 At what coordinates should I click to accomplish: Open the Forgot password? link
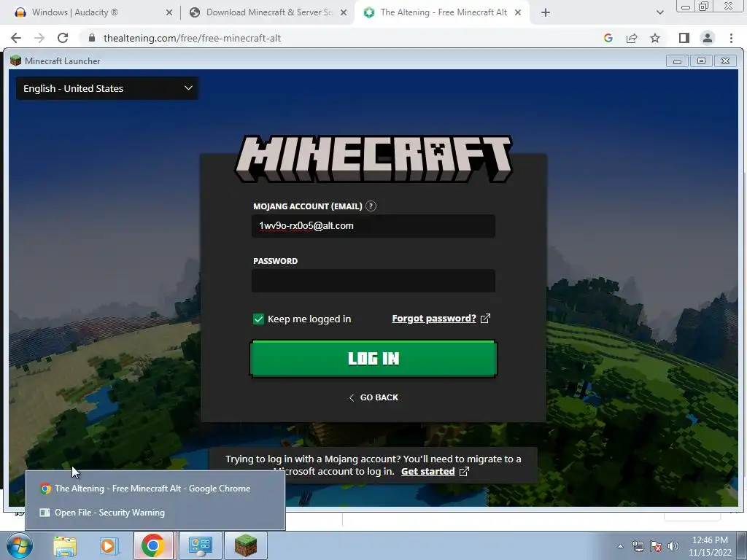434,319
